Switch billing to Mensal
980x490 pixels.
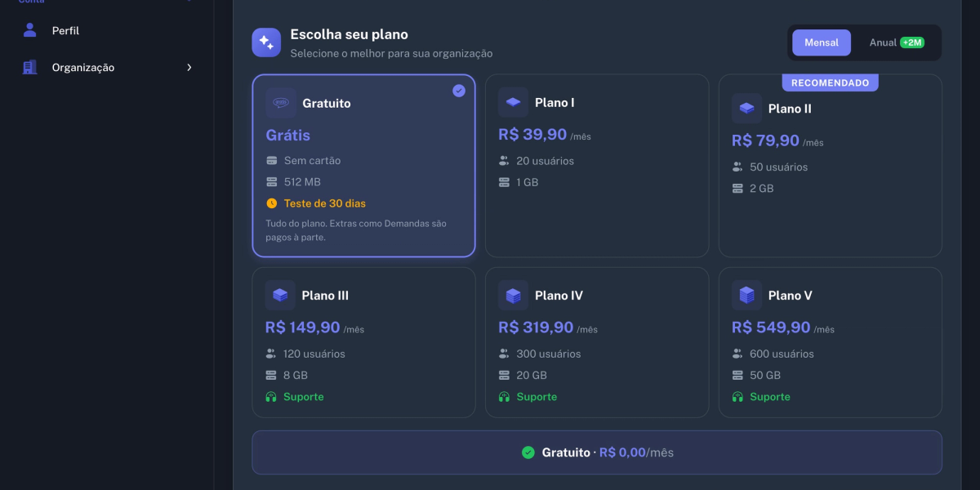coord(822,42)
